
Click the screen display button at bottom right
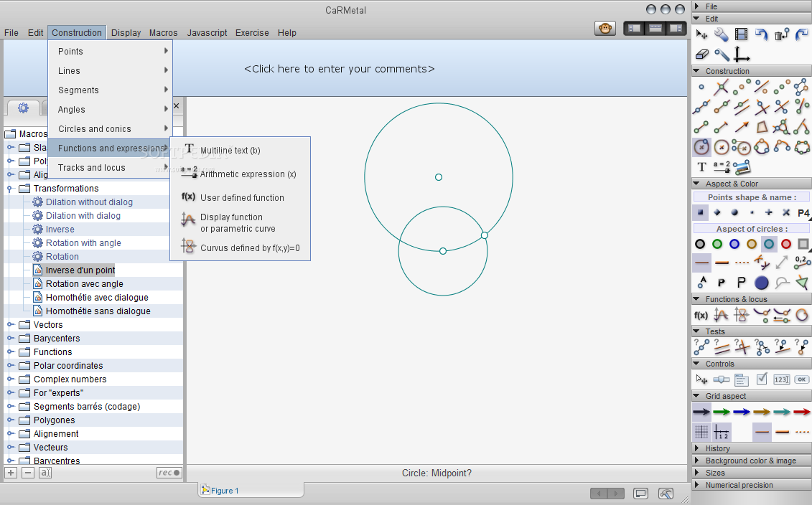point(640,494)
